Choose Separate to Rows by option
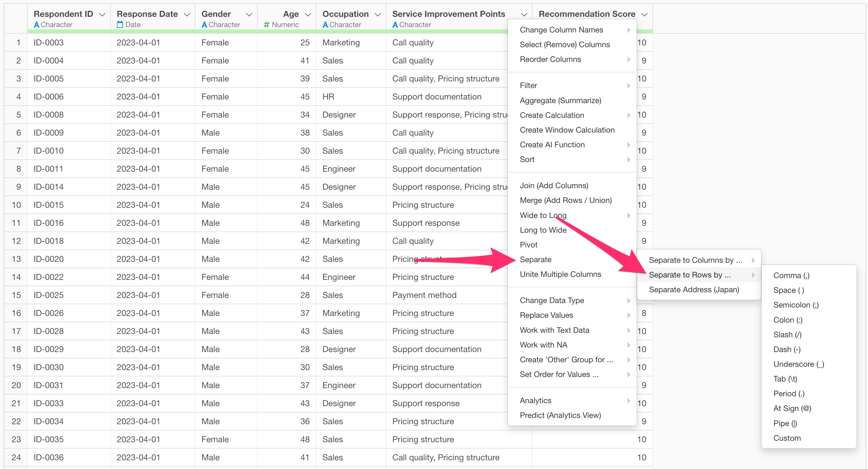The width and height of the screenshot is (868, 469). (x=690, y=275)
